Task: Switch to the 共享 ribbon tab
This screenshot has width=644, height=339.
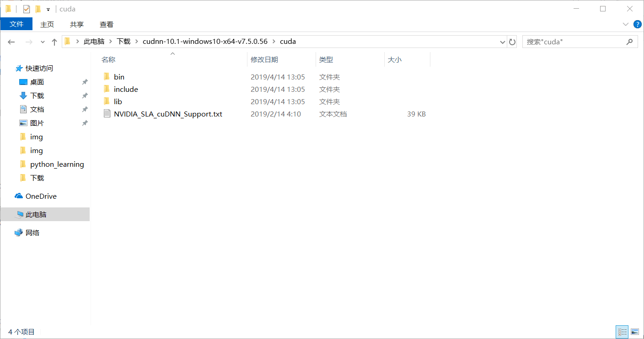Action: pos(77,24)
